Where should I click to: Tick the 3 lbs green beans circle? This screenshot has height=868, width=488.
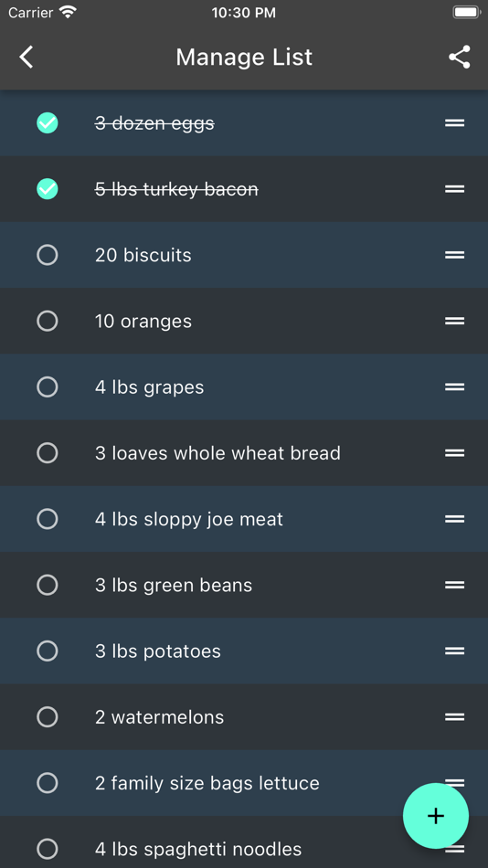pyautogui.click(x=48, y=585)
